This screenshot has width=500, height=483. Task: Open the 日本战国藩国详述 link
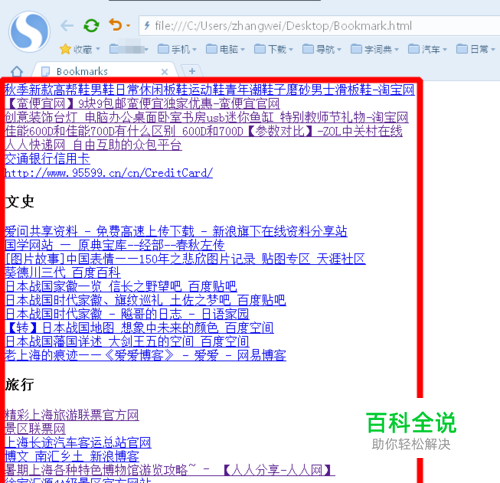(127, 342)
